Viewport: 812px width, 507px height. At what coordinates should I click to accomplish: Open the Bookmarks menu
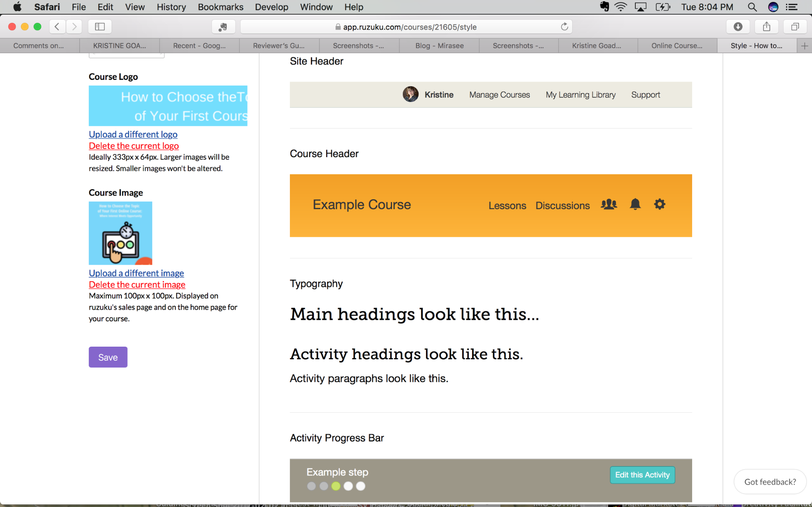(221, 7)
